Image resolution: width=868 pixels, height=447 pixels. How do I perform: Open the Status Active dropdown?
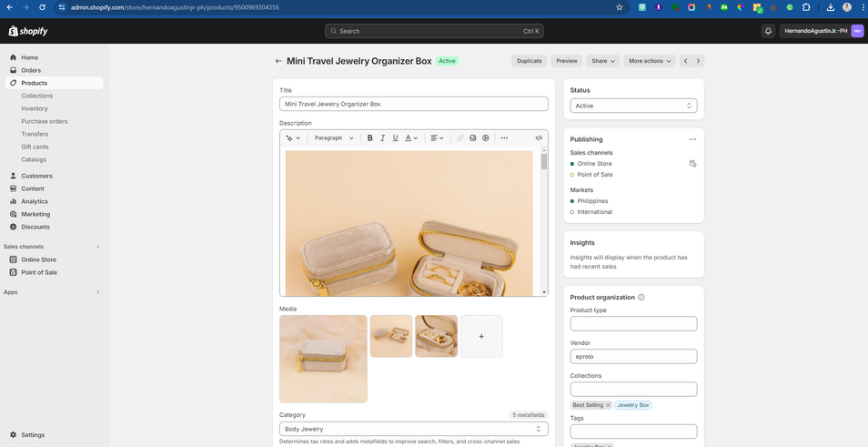coord(633,106)
